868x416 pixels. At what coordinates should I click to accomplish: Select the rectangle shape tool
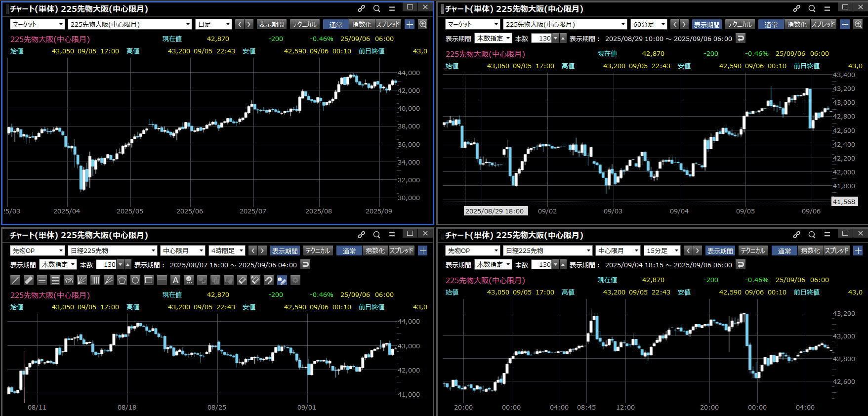coord(148,280)
